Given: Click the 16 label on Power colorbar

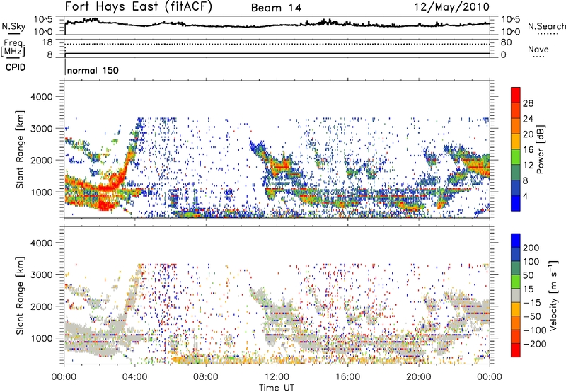Looking at the screenshot, I should pyautogui.click(x=528, y=150).
